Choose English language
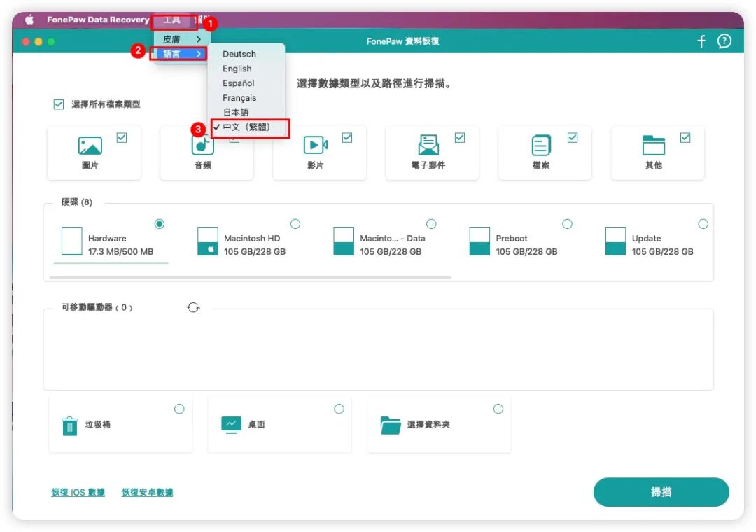756x532 pixels. click(x=237, y=69)
